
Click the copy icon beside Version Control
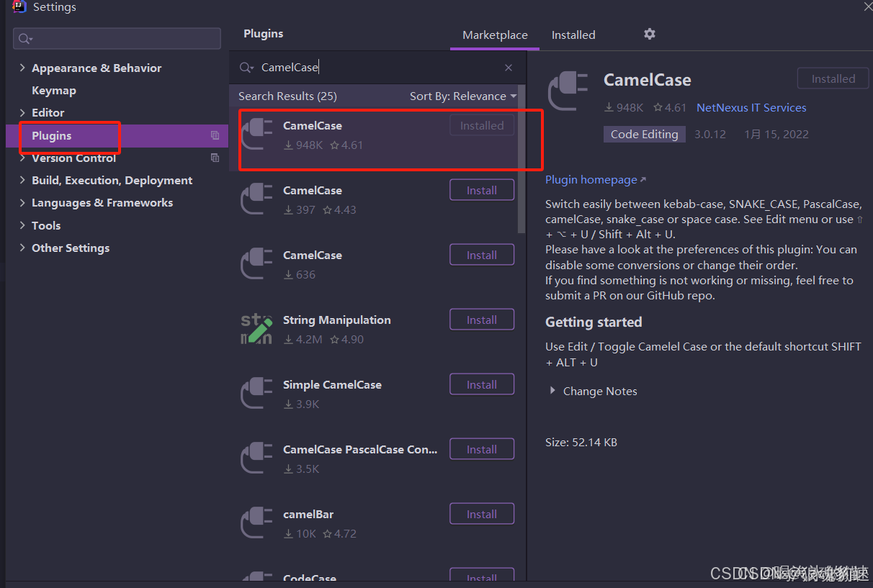pyautogui.click(x=215, y=158)
